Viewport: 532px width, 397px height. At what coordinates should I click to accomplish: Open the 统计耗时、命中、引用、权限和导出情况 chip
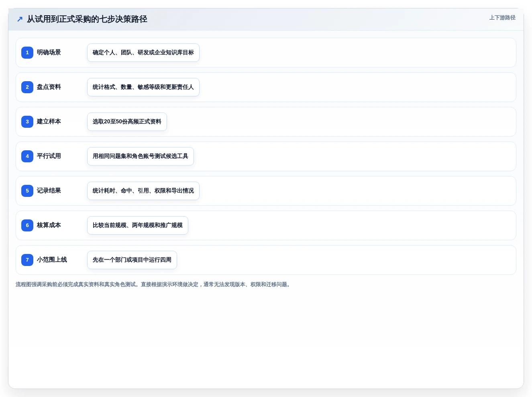pos(143,191)
